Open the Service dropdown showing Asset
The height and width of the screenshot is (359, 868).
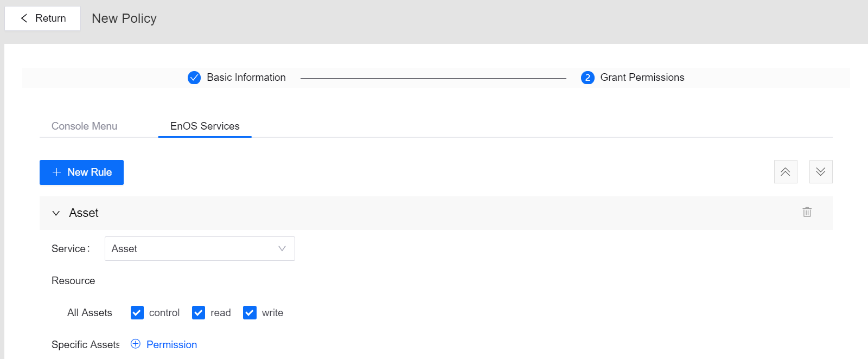[x=199, y=248]
